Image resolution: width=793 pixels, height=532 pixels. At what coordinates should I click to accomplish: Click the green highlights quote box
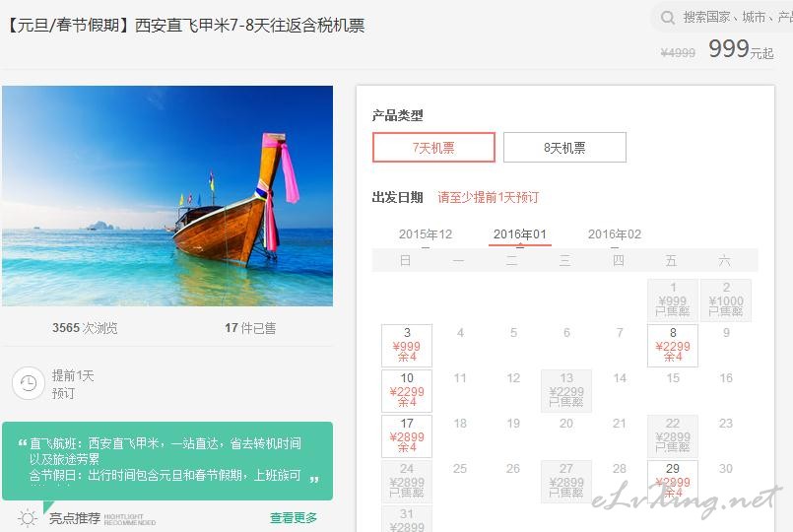point(167,461)
